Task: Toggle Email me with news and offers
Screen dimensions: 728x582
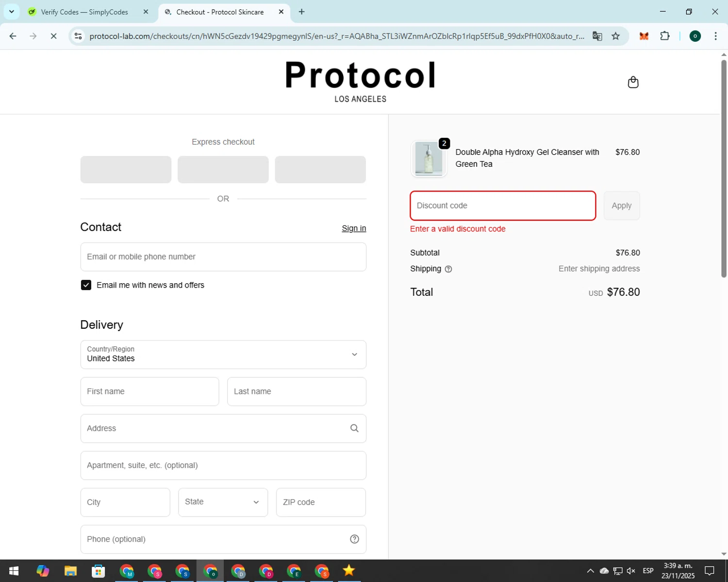Action: click(x=86, y=285)
